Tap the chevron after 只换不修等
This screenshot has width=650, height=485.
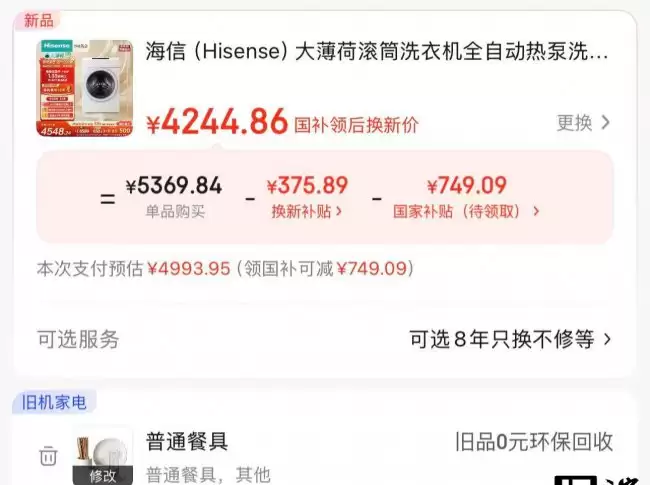pos(607,339)
